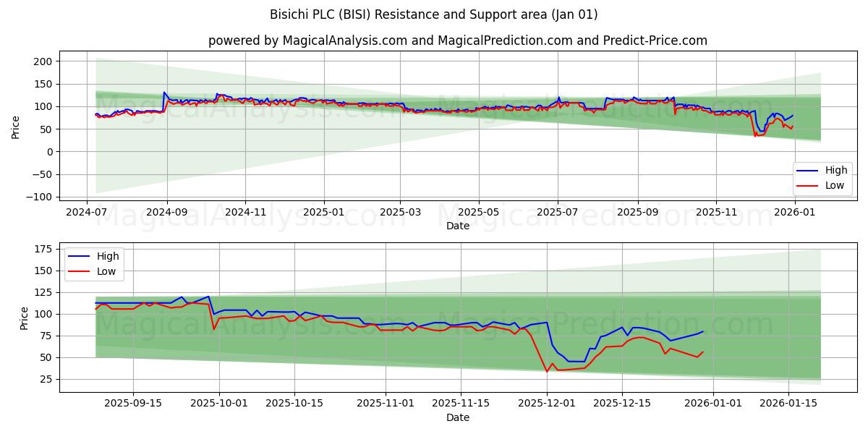Click the '2025-05' tick on the top x-axis

[x=478, y=212]
